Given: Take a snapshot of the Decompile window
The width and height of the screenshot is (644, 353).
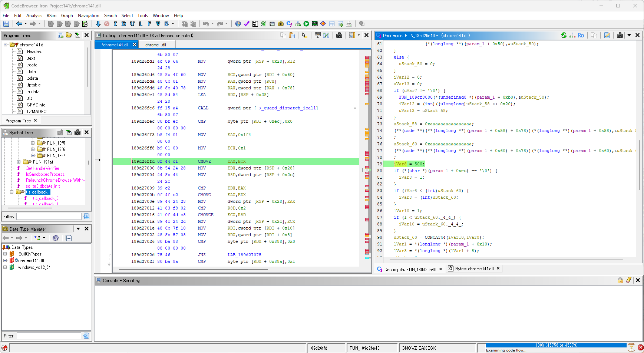Looking at the screenshot, I should click(620, 35).
